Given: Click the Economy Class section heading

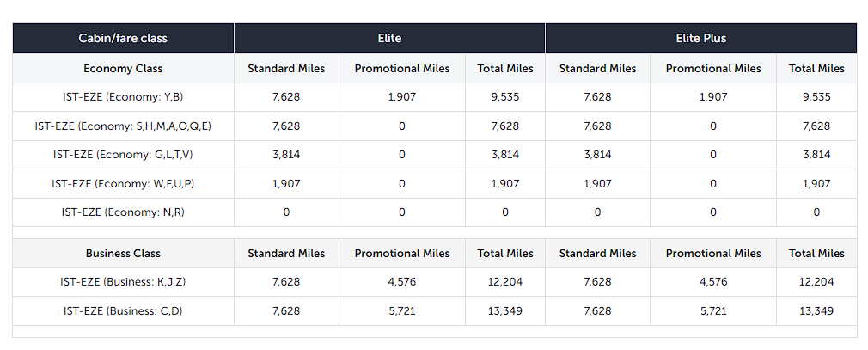Looking at the screenshot, I should 123,69.
